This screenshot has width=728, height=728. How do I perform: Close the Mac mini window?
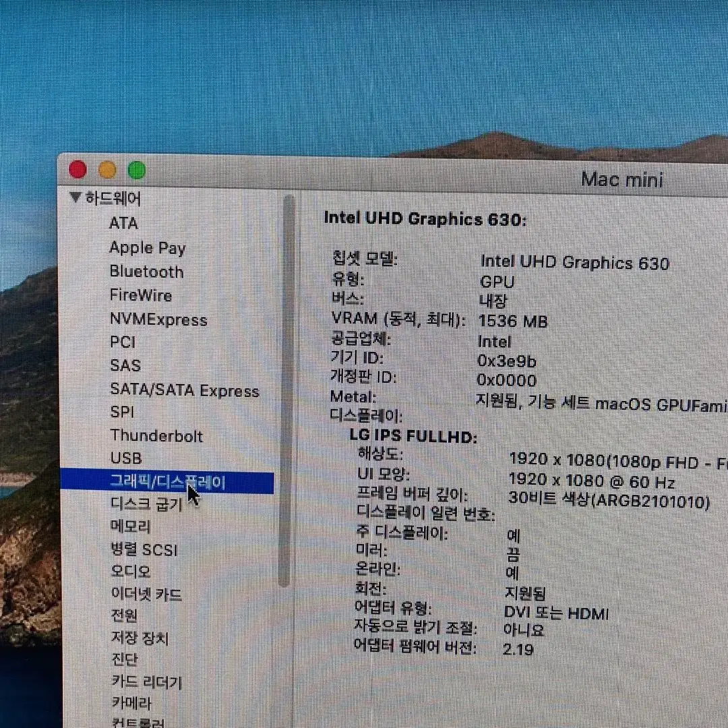[78, 169]
